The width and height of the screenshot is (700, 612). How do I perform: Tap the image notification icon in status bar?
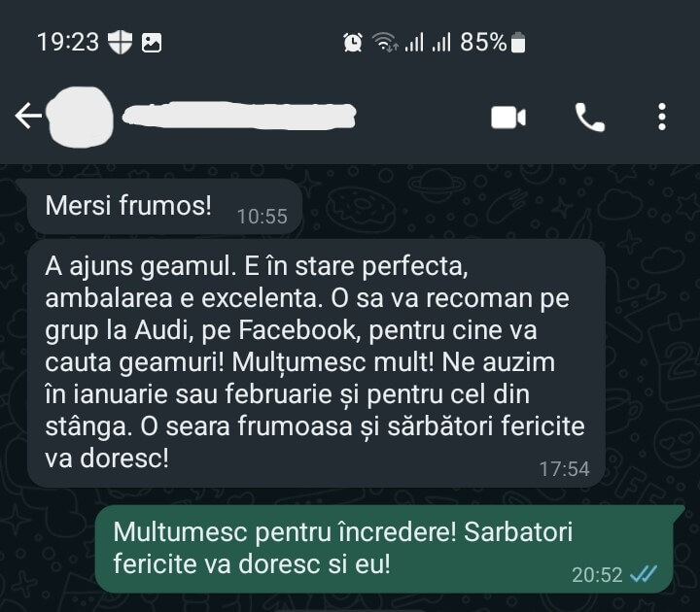pyautogui.click(x=152, y=44)
